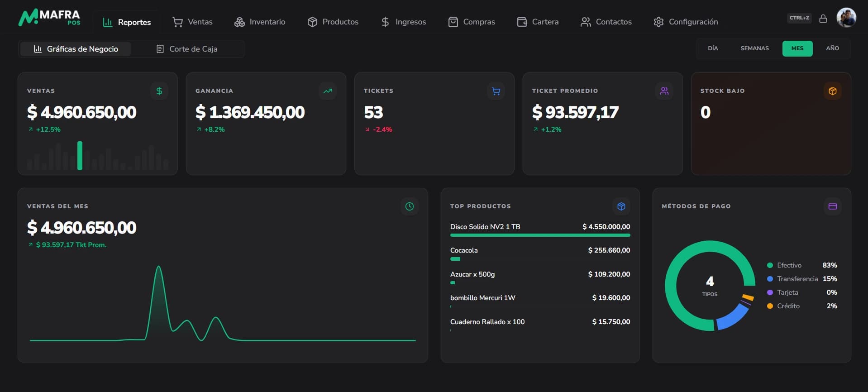The height and width of the screenshot is (392, 868).
Task: Open the Compras section
Action: 472,22
